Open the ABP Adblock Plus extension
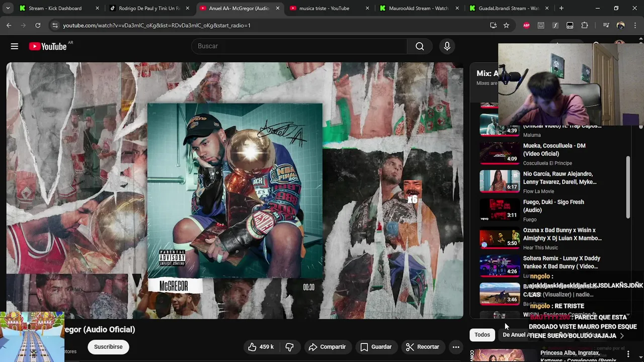The image size is (644, 362). click(526, 25)
